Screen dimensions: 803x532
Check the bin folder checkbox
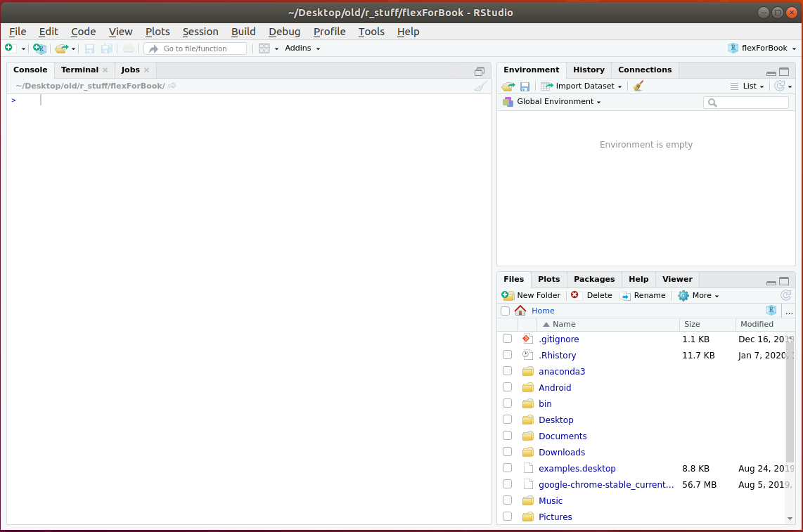507,403
